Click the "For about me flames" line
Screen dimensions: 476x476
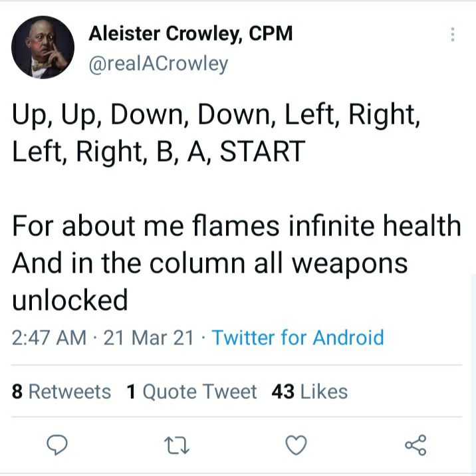click(x=236, y=226)
